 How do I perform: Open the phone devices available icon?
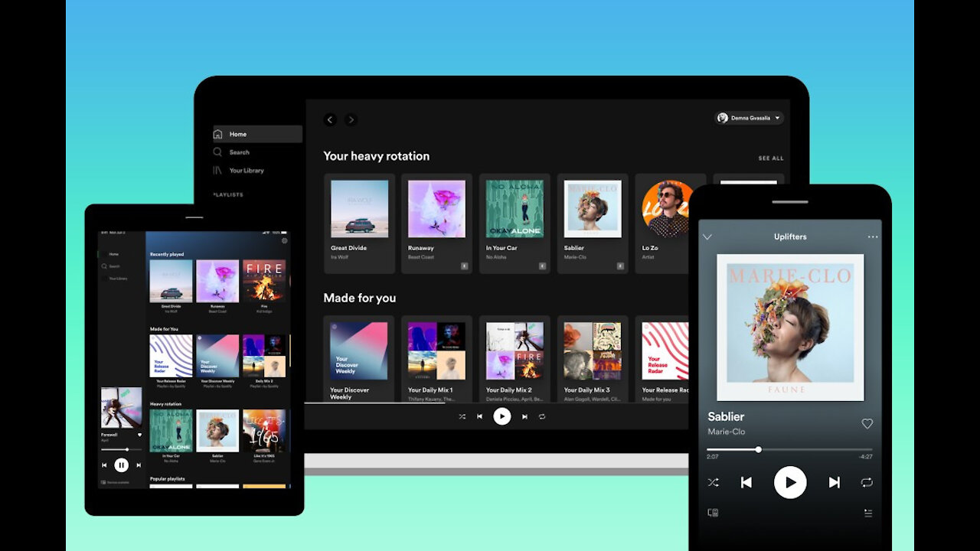pos(713,513)
